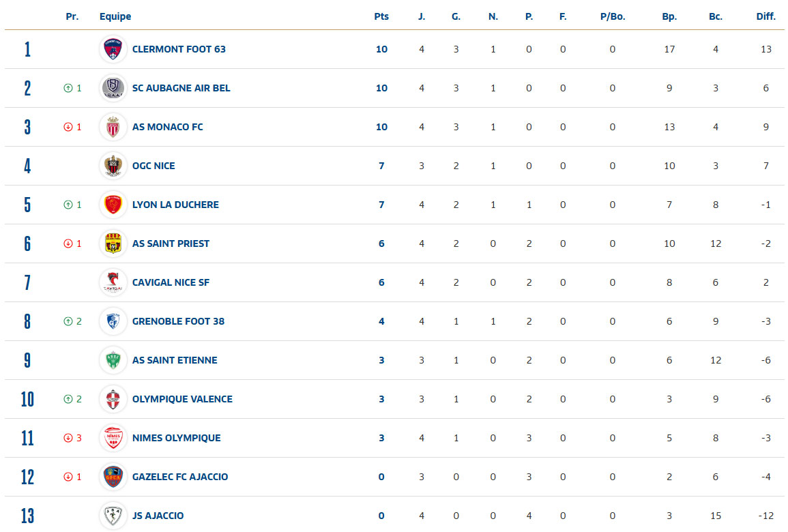The image size is (788, 532).
Task: Click the Pts column header
Action: click(381, 16)
